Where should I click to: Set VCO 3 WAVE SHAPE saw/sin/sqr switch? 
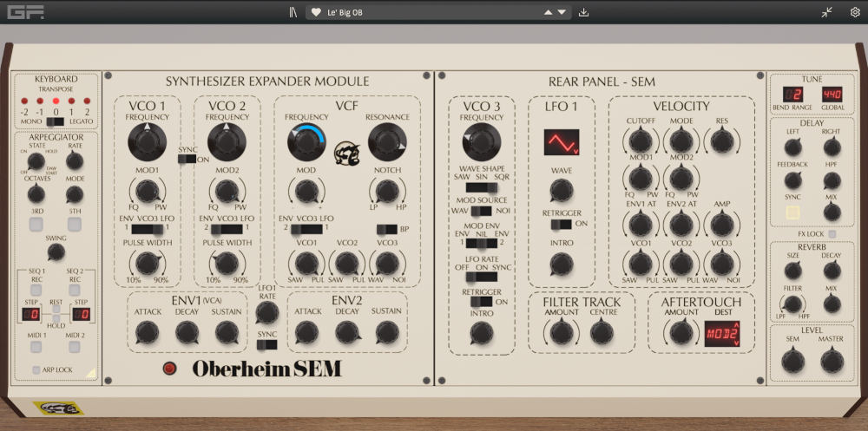pos(481,187)
